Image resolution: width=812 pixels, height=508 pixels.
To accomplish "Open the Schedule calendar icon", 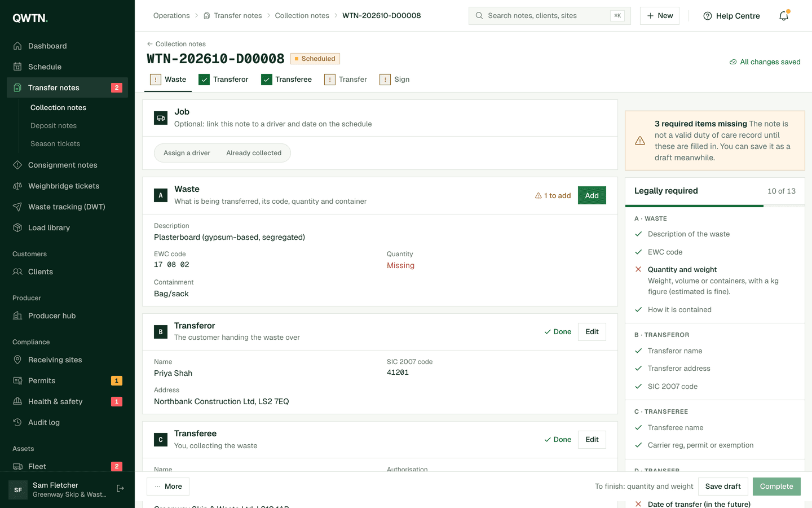I will click(17, 67).
